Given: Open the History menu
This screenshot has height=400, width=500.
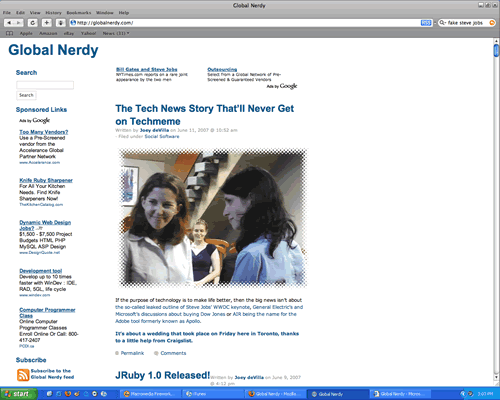Looking at the screenshot, I should 53,13.
